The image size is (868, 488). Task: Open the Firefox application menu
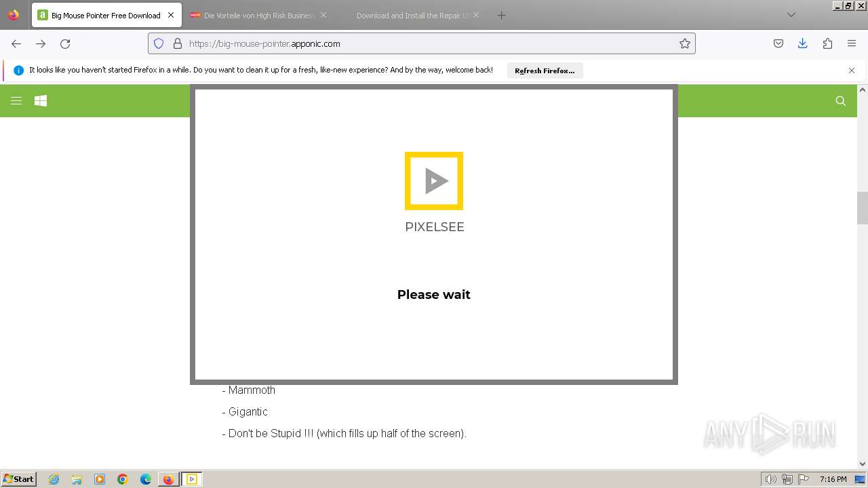(x=852, y=43)
